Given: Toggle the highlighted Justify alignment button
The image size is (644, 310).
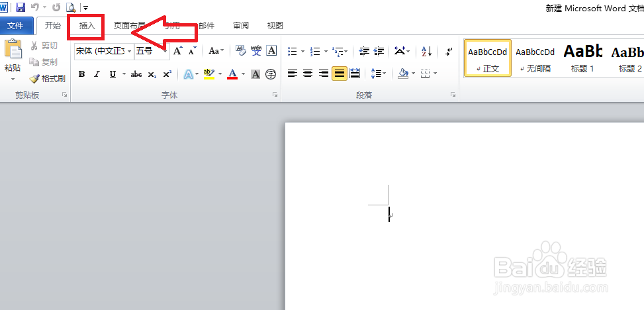Looking at the screenshot, I should pos(340,74).
